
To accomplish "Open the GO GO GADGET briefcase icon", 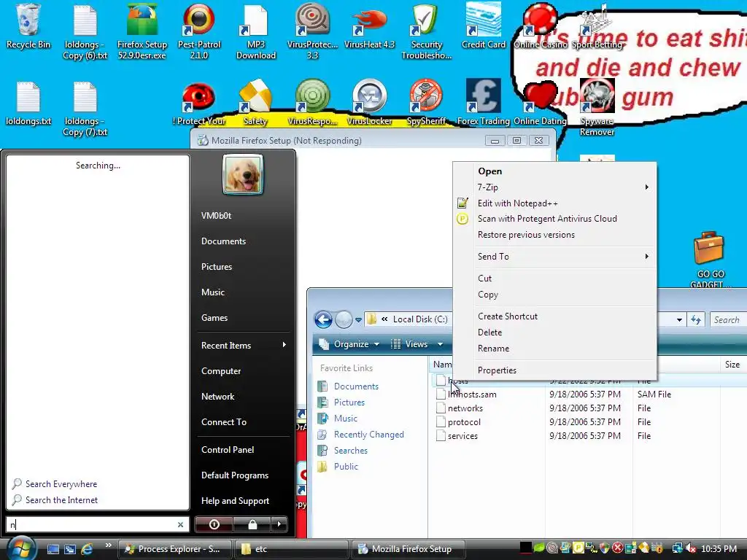I will pos(710,260).
